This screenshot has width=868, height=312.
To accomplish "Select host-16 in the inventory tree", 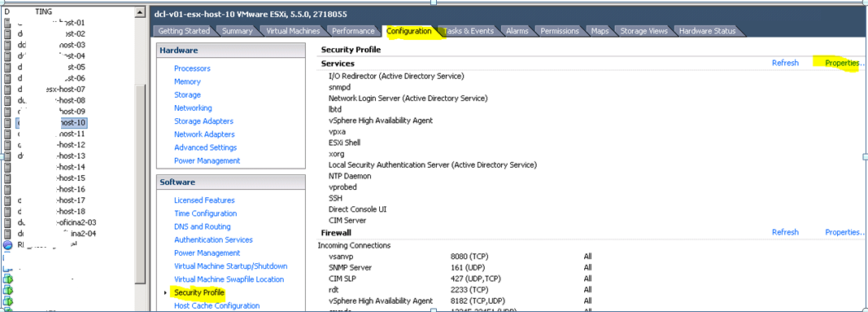I will 71,189.
